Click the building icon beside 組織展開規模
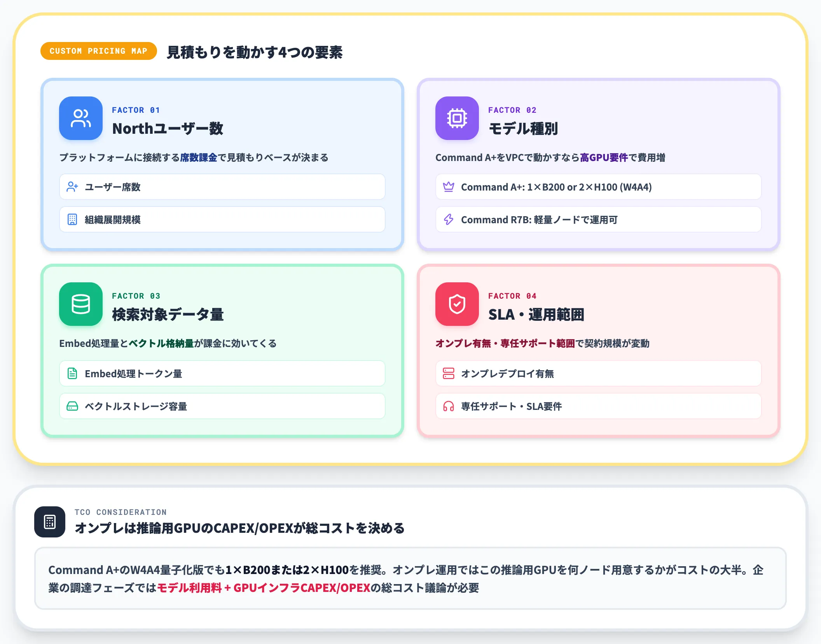 pyautogui.click(x=72, y=220)
